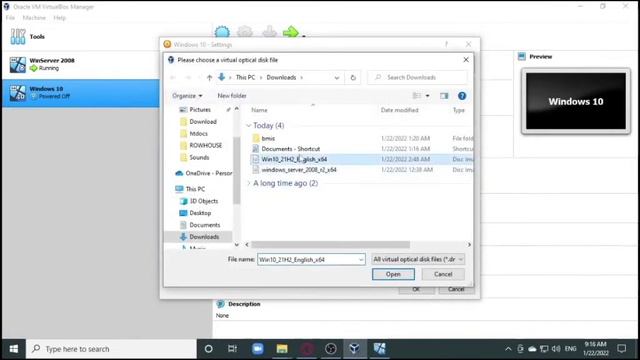
Task: Open File Explorer from the taskbar
Action: (x=282, y=349)
